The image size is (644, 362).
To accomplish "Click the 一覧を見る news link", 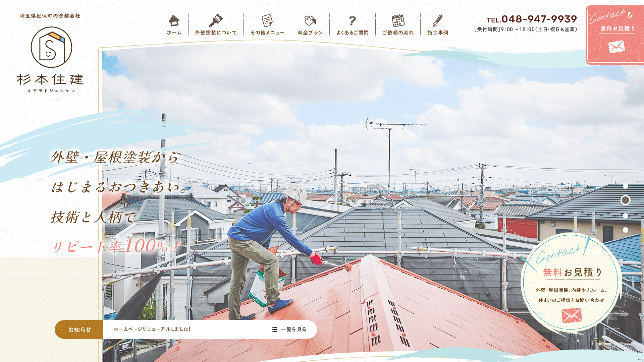I will point(294,329).
